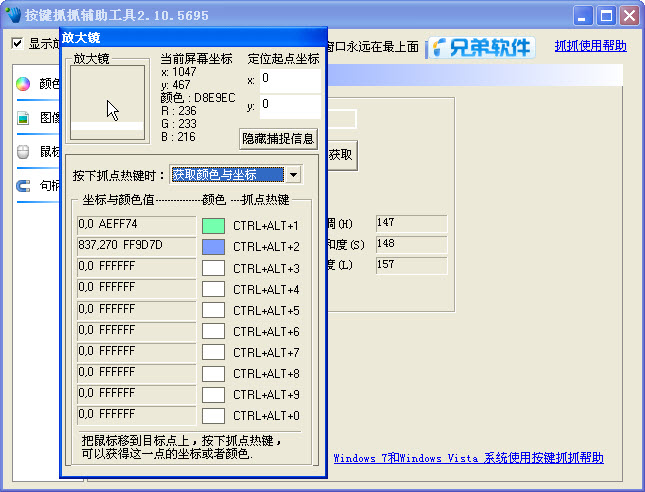This screenshot has height=492, width=645.
Task: Click the 0,0 AEFF74 coordinate field
Action: (136, 225)
